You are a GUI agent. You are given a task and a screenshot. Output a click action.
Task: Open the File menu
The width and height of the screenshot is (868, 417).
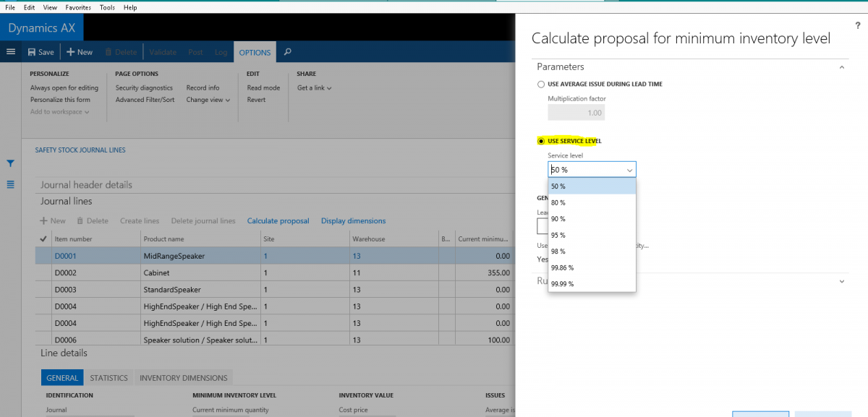10,7
